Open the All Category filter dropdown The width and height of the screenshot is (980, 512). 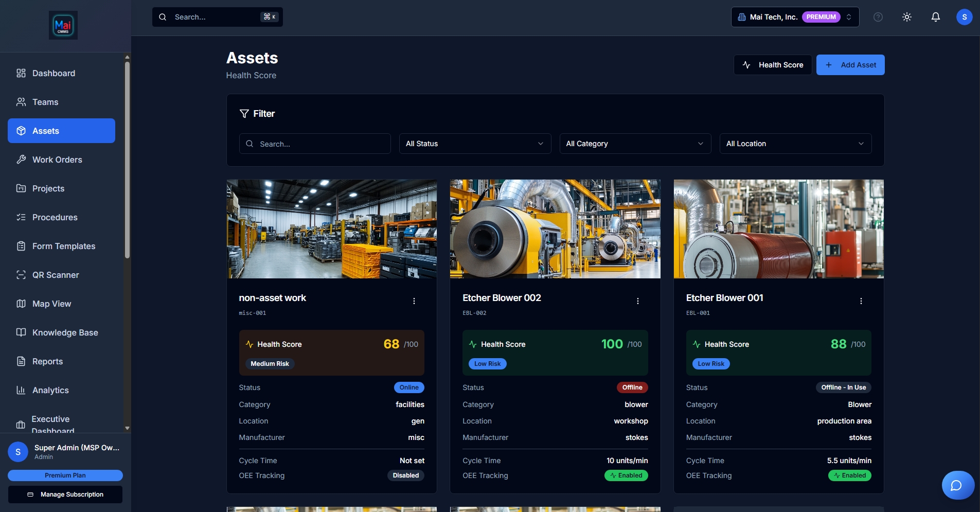(634, 144)
